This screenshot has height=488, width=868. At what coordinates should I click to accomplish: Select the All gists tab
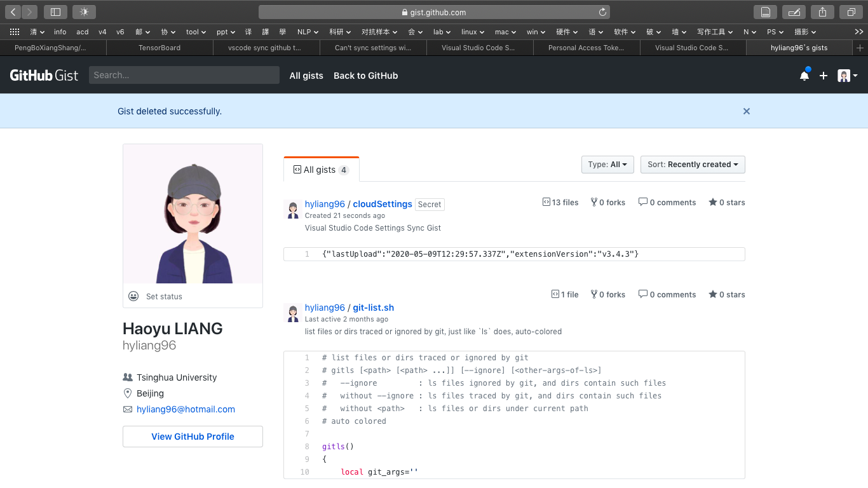[x=321, y=170]
